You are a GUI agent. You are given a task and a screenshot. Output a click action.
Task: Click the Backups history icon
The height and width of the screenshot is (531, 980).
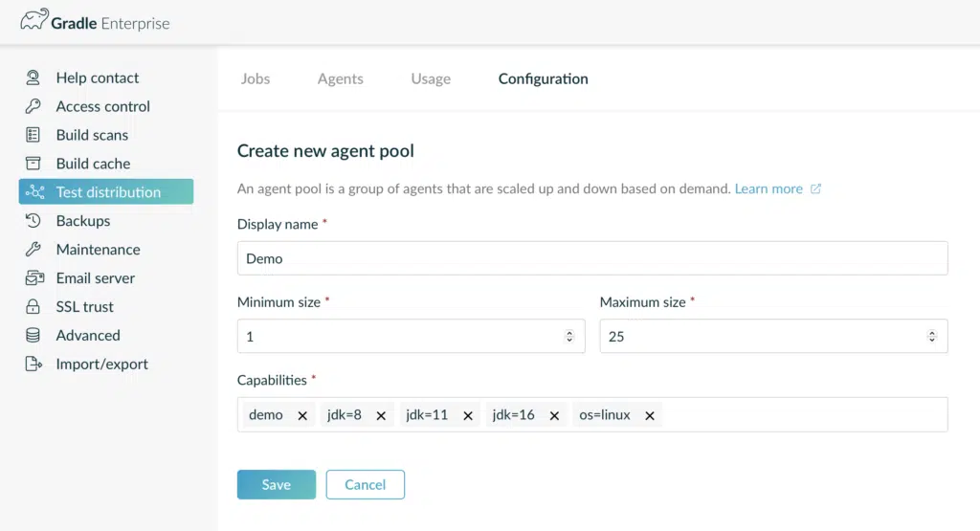tap(33, 221)
